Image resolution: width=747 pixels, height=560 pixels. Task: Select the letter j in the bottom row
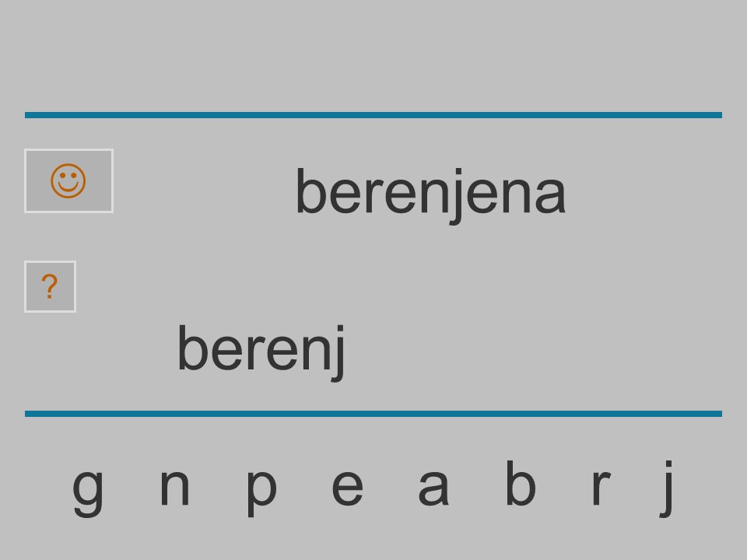(x=667, y=488)
